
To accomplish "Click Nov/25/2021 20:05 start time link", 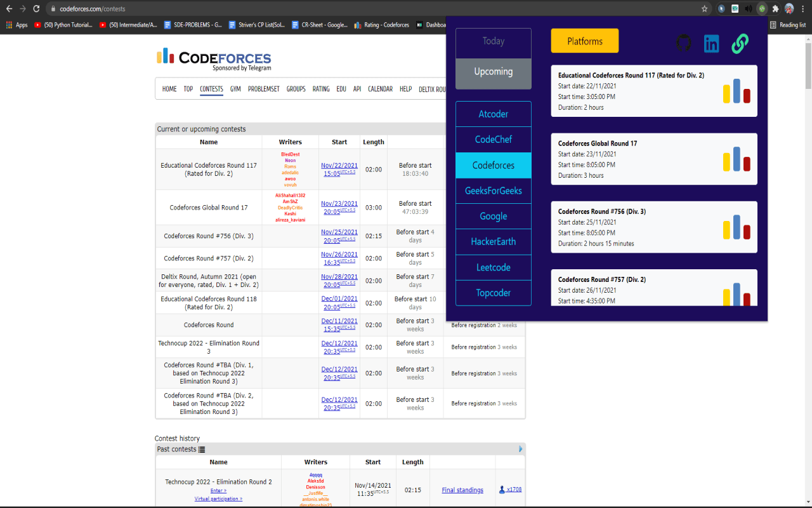I will (x=339, y=236).
